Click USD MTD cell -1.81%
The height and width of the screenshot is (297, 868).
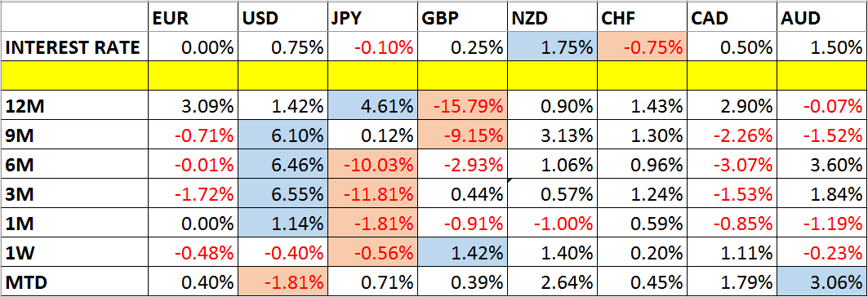coord(283,281)
